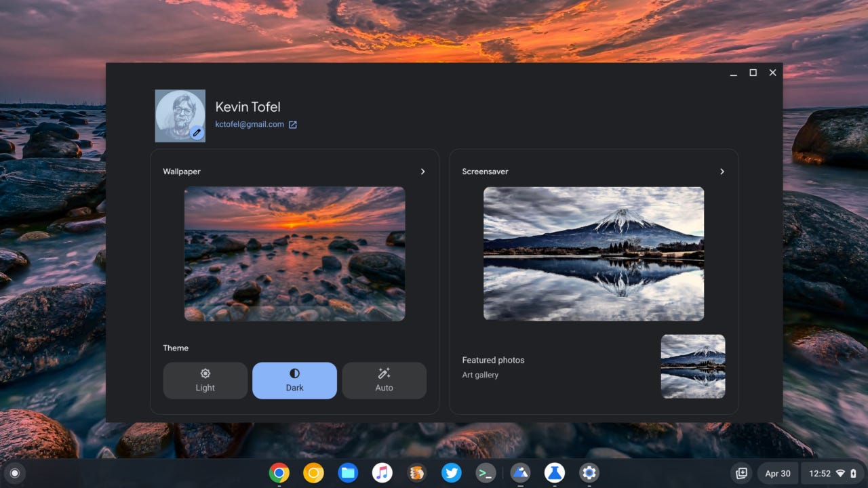
Task: Open the small Featured photos album thumbnail
Action: 693,366
